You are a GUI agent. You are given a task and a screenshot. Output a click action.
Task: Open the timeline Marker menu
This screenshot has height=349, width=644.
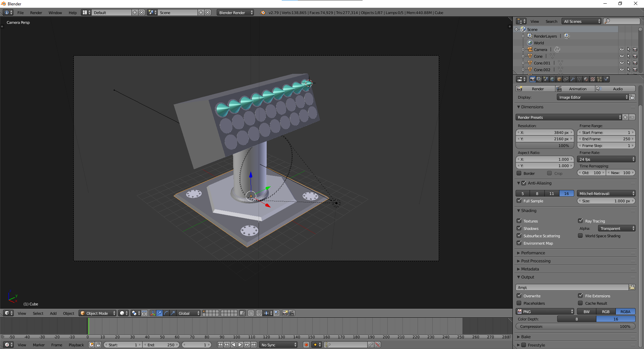coord(39,345)
